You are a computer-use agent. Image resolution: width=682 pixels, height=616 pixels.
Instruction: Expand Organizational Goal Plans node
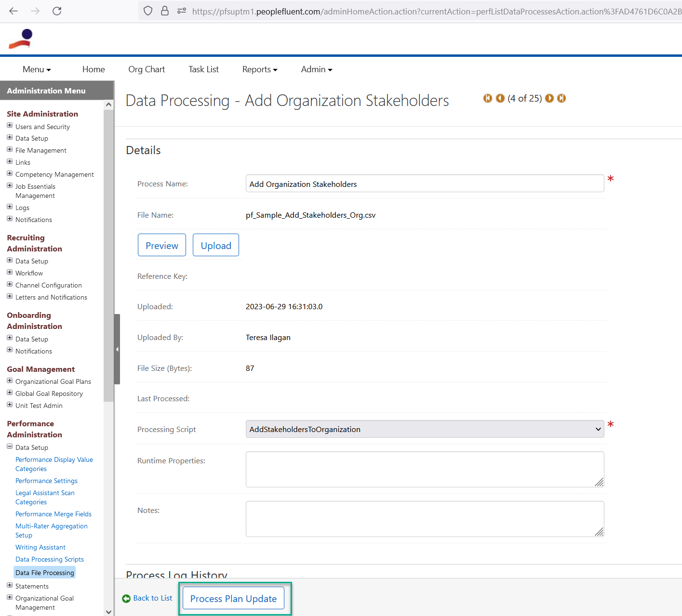(10, 380)
